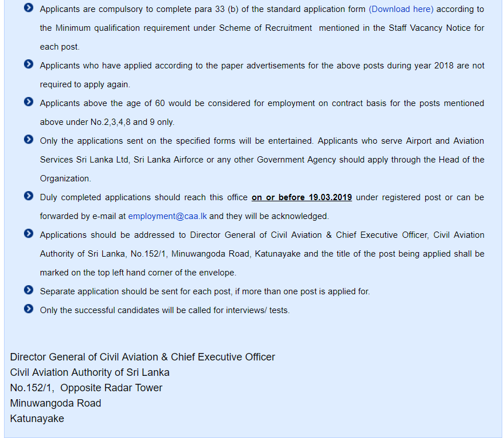This screenshot has width=504, height=438.
Task: Click the 'Civil Aviation Authority of Sri Lanka' signature line
Action: click(90, 372)
